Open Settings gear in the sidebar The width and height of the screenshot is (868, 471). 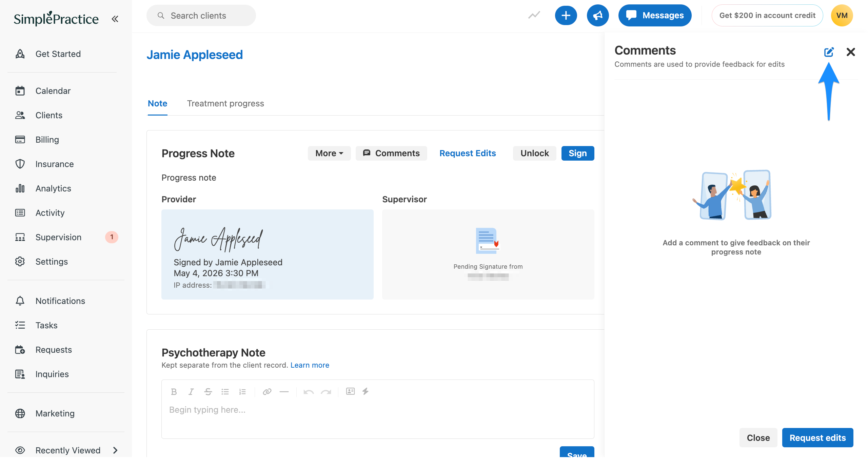[52, 262]
